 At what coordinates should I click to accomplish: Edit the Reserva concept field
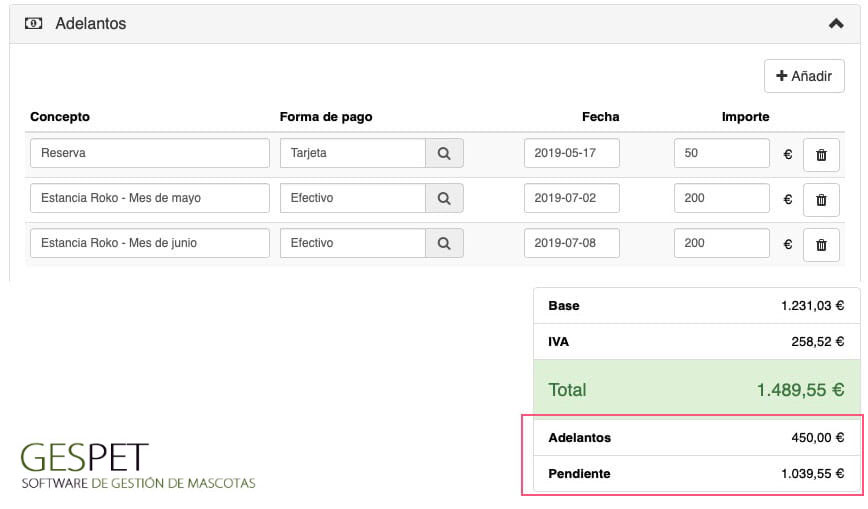[x=150, y=154]
